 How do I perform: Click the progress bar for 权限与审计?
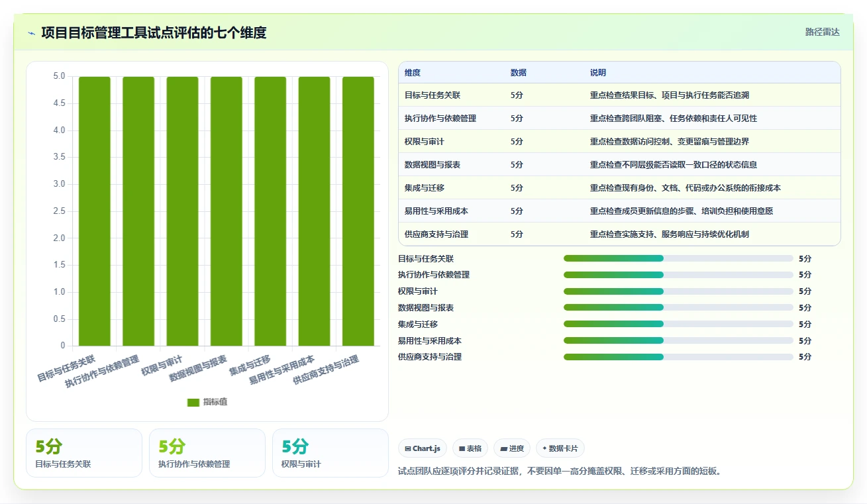coord(678,291)
